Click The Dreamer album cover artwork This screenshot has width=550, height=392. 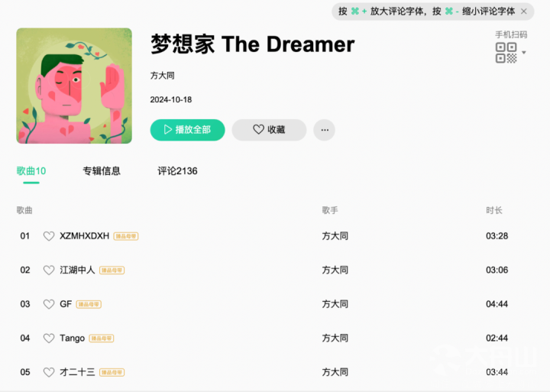pyautogui.click(x=74, y=86)
